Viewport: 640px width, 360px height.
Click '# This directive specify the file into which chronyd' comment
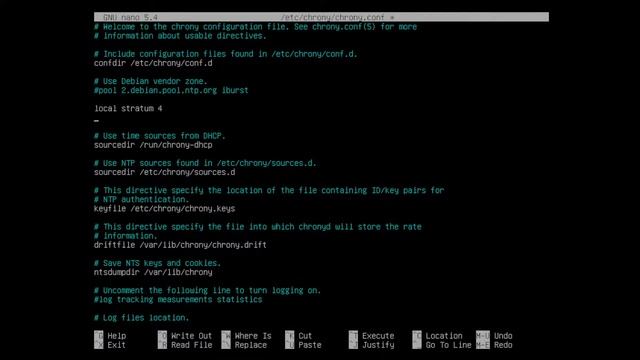click(x=258, y=227)
